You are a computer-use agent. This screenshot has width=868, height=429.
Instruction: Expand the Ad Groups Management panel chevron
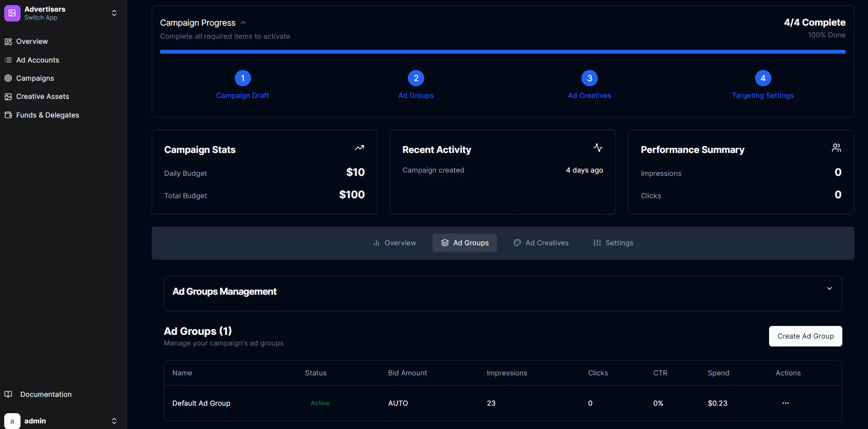(x=829, y=289)
